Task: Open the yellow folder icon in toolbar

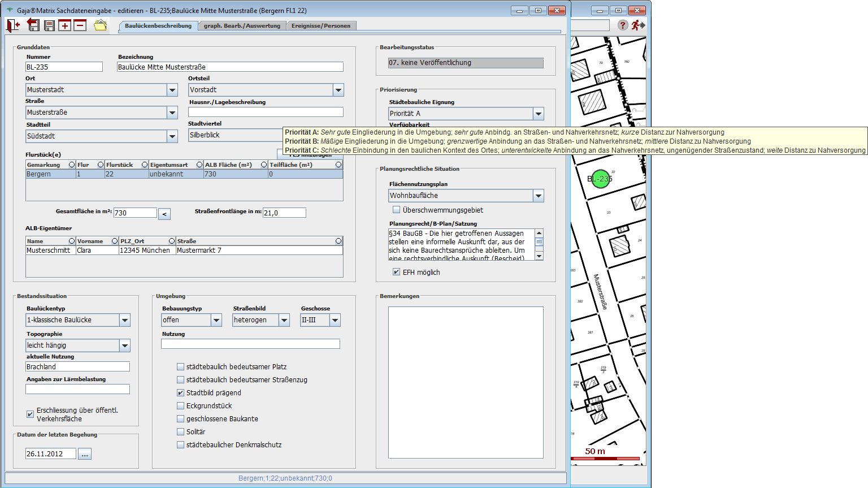Action: coord(100,25)
